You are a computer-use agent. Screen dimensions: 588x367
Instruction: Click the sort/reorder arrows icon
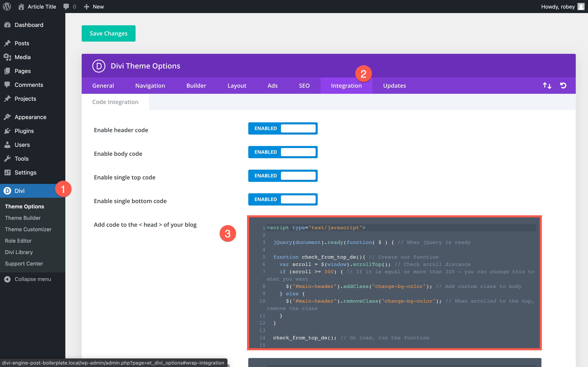coord(547,85)
